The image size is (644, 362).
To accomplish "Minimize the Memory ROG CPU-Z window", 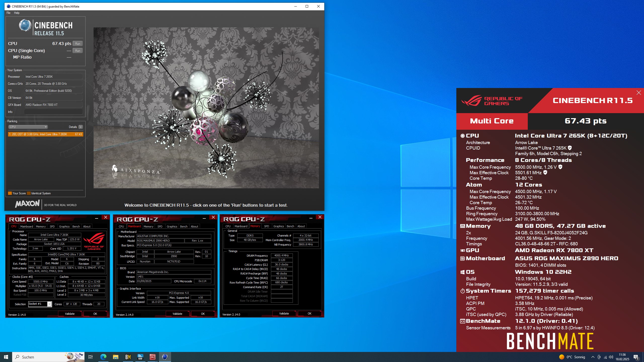I will [x=311, y=218].
